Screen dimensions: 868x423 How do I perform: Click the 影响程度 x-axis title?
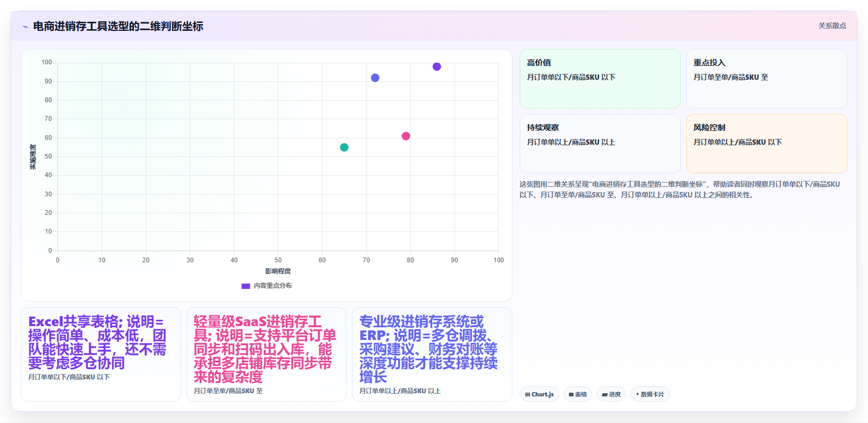[278, 271]
